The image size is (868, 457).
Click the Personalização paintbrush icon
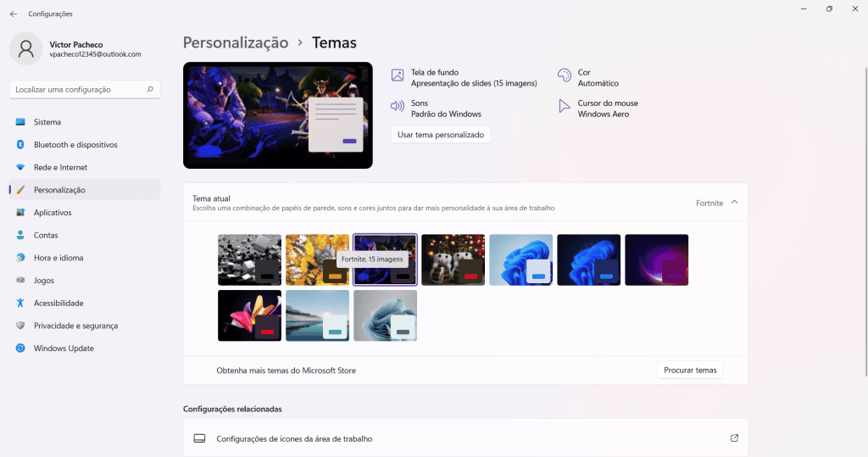click(x=20, y=190)
